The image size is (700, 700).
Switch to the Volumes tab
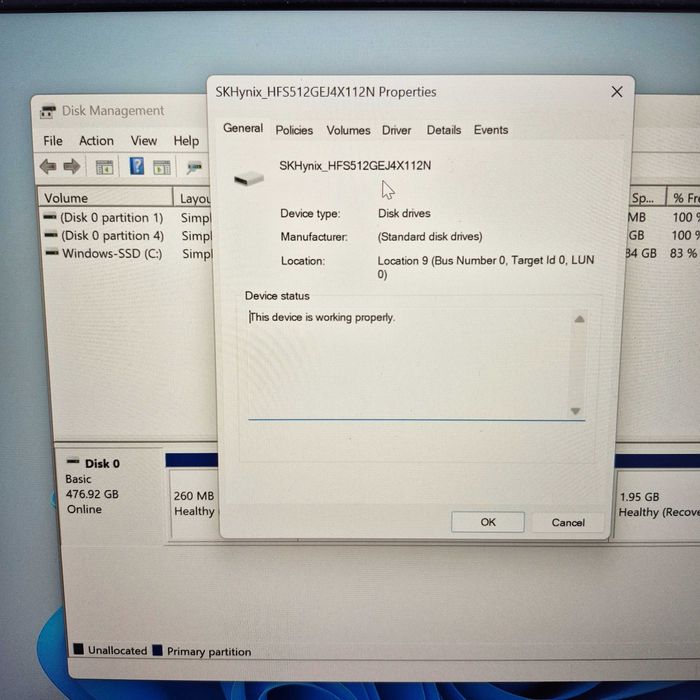(348, 130)
